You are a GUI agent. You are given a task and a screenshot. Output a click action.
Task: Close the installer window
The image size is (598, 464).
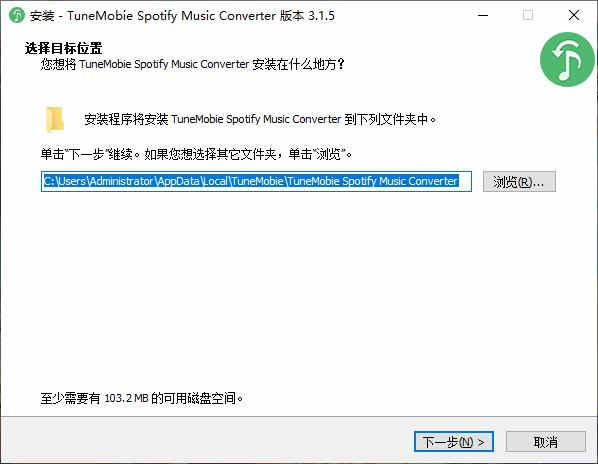pyautogui.click(x=574, y=16)
